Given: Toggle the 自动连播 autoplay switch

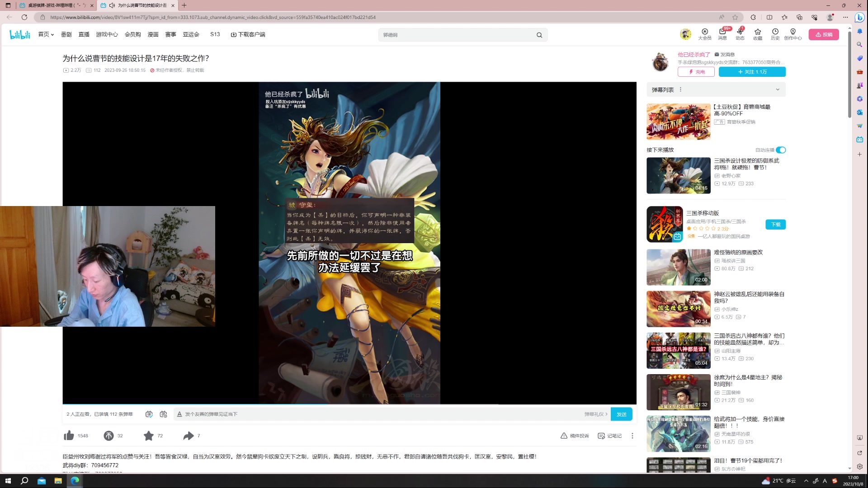Looking at the screenshot, I should pyautogui.click(x=781, y=150).
